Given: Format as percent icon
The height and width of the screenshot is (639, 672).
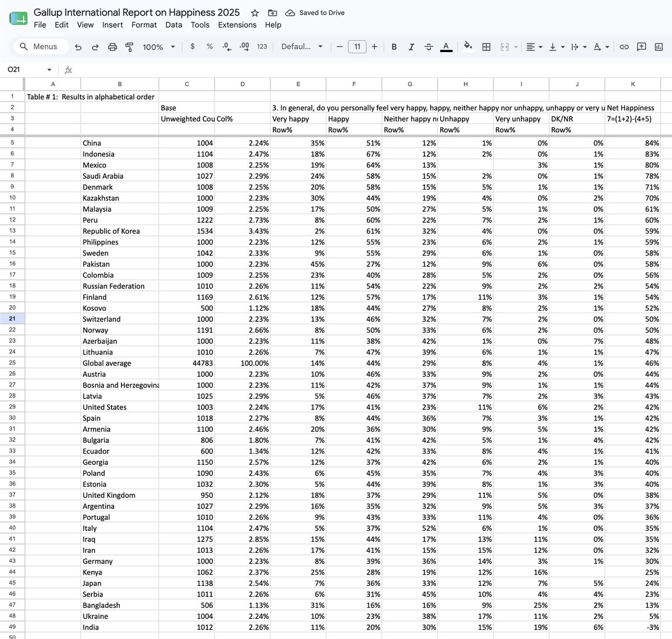Looking at the screenshot, I should click(209, 46).
